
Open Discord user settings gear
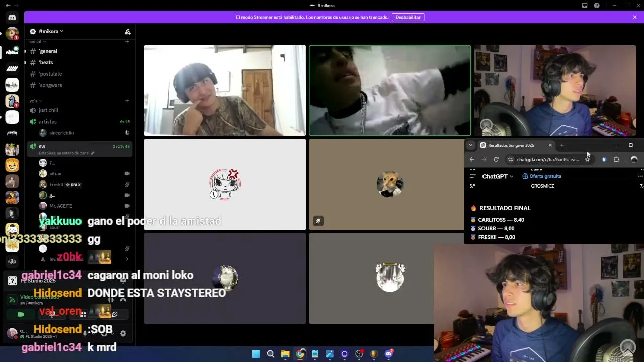click(x=123, y=333)
